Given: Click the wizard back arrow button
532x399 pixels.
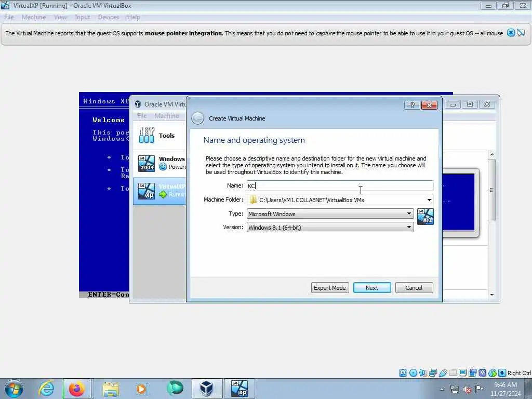Looking at the screenshot, I should click(198, 118).
